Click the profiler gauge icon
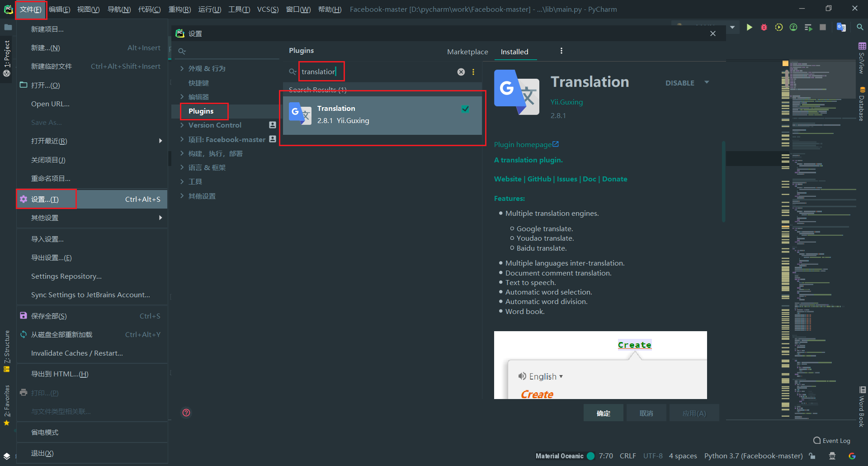868x466 pixels. coord(793,28)
